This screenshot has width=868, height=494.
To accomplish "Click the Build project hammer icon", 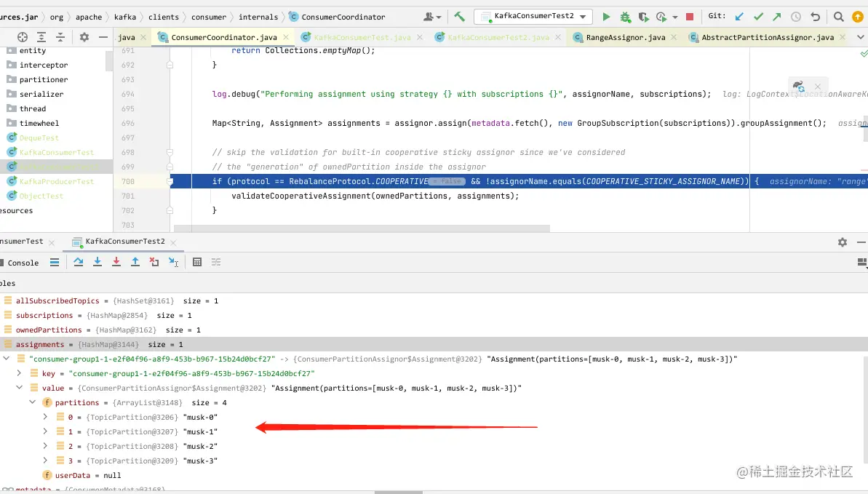I will pyautogui.click(x=459, y=17).
